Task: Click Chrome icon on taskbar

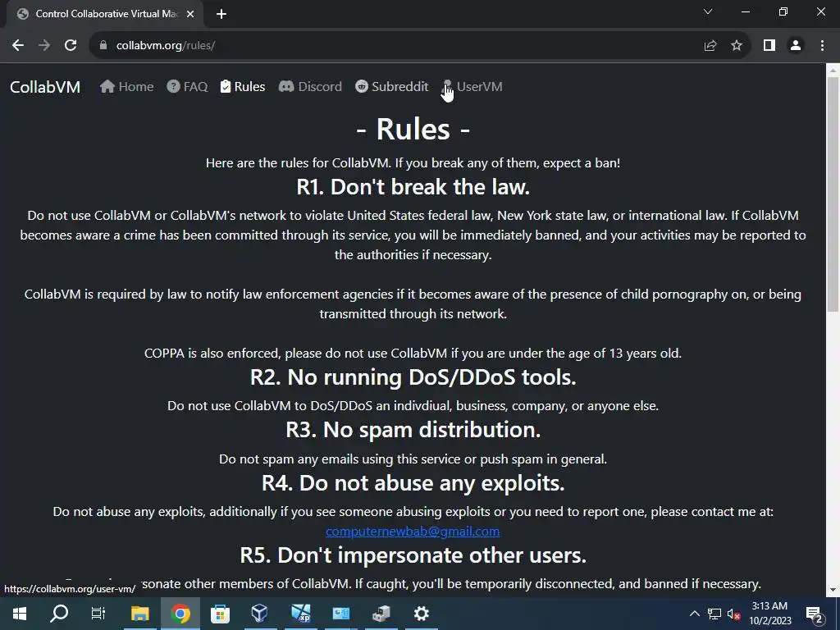Action: [180, 614]
